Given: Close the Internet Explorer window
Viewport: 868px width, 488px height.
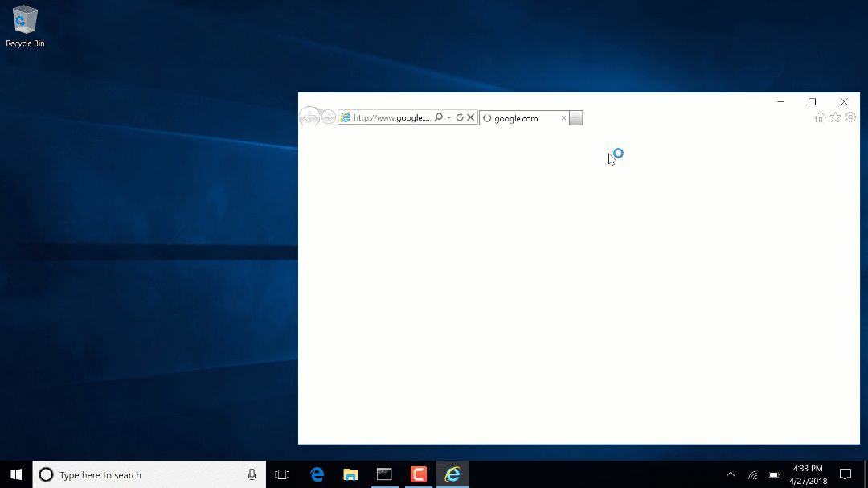Looking at the screenshot, I should pos(844,102).
